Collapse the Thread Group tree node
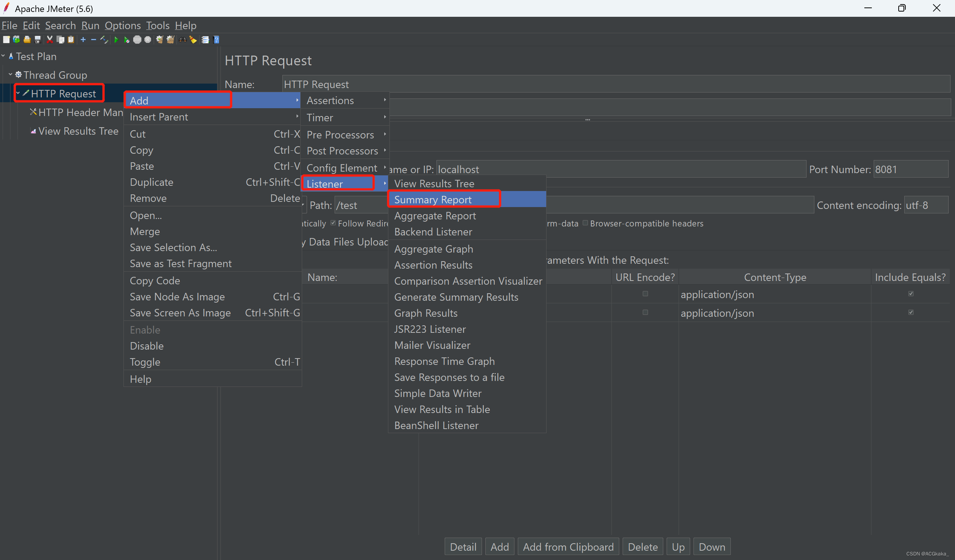The width and height of the screenshot is (955, 560). click(x=10, y=75)
